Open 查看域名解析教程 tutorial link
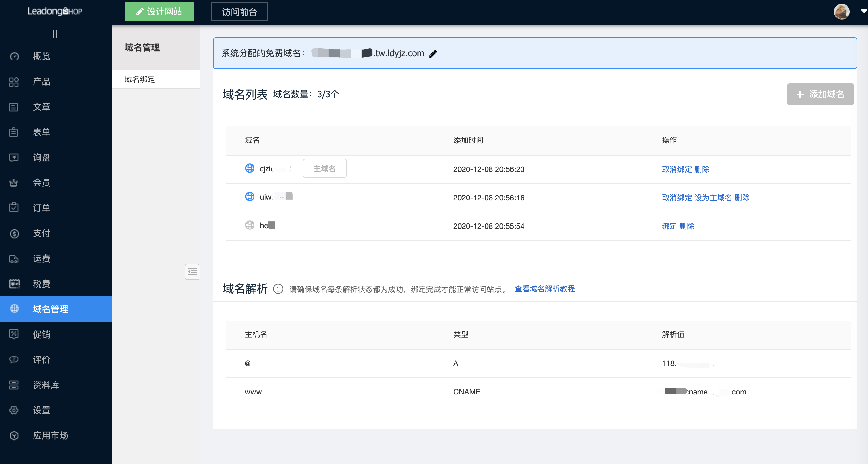 544,289
